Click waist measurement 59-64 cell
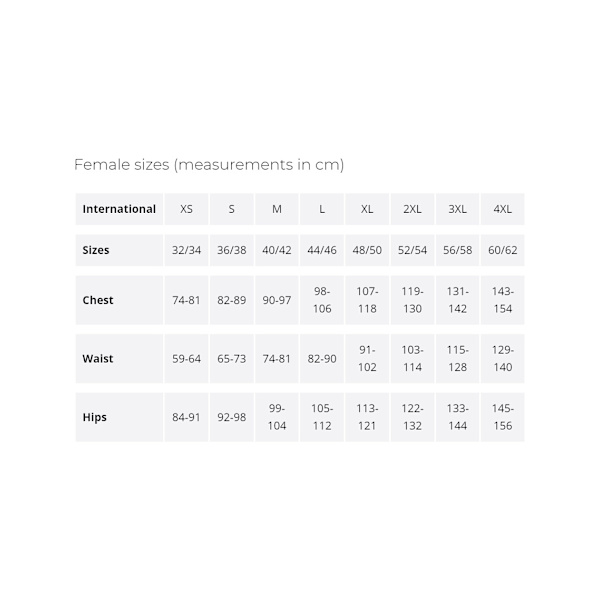 186,358
